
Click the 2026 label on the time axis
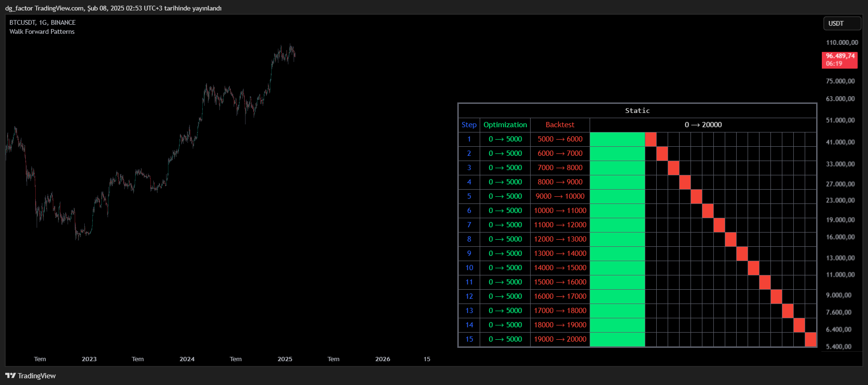click(x=383, y=359)
